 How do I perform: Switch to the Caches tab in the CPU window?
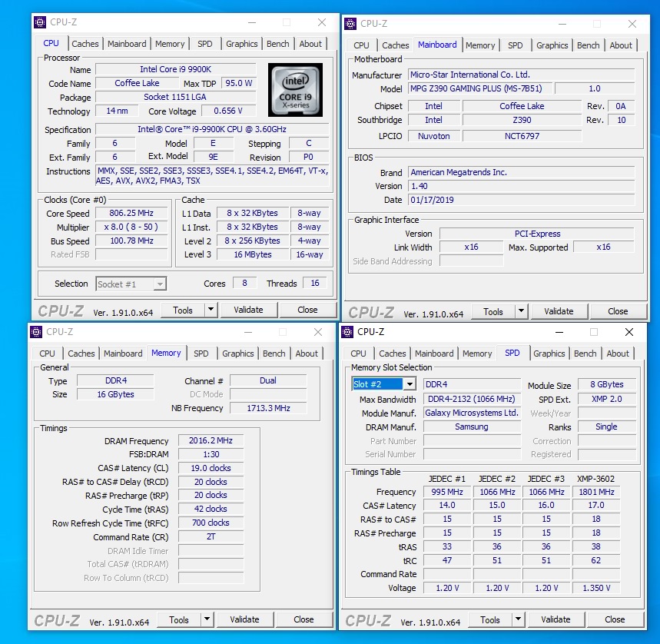(85, 44)
